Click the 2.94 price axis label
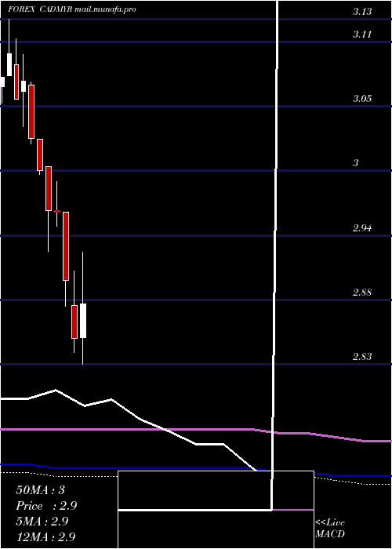This screenshot has height=549, width=392. click(362, 229)
